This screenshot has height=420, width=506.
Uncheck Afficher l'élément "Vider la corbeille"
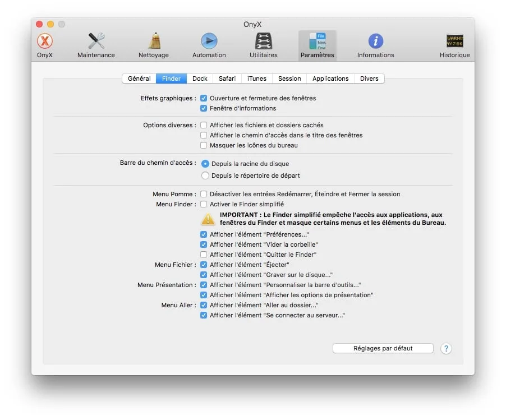pos(204,244)
